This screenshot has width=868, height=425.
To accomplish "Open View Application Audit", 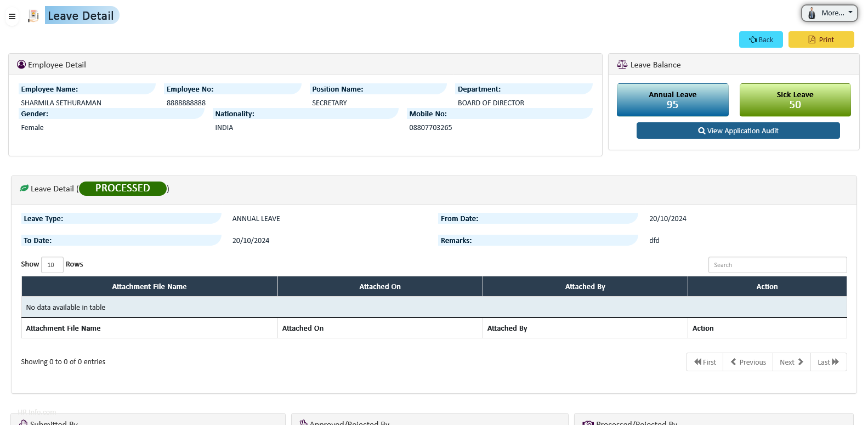I will click(737, 131).
